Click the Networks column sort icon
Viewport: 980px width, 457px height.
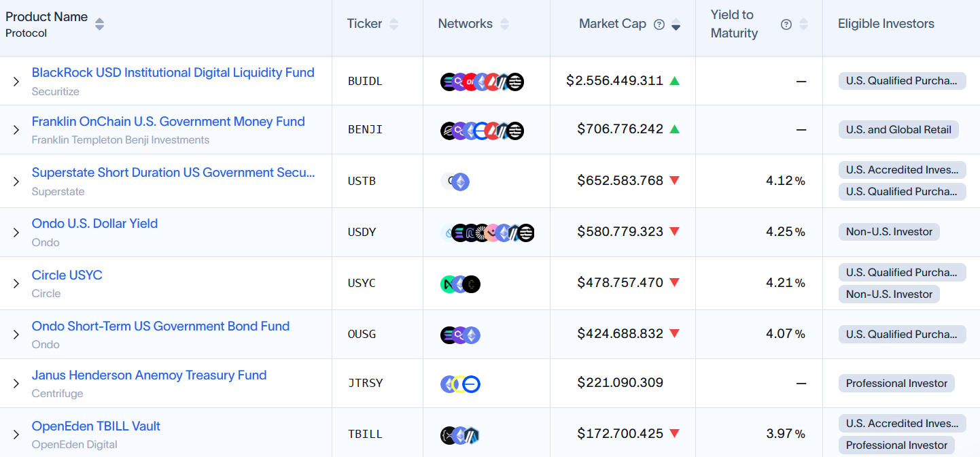(504, 24)
